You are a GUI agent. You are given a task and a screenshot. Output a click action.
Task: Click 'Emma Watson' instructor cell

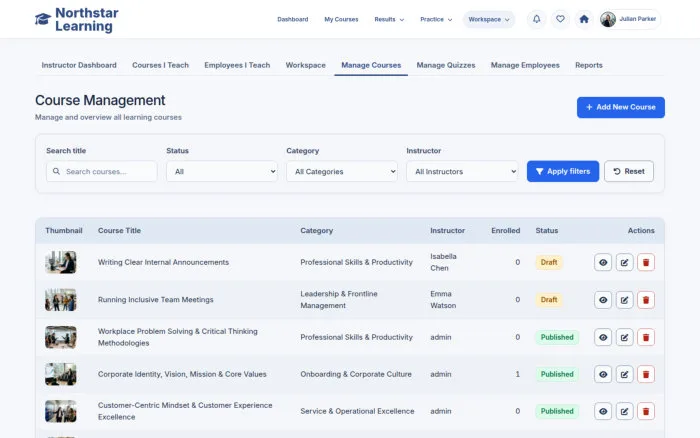click(x=443, y=300)
